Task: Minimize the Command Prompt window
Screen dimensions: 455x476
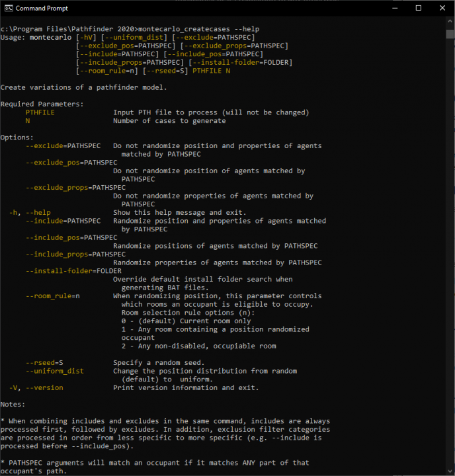Action: (x=395, y=8)
